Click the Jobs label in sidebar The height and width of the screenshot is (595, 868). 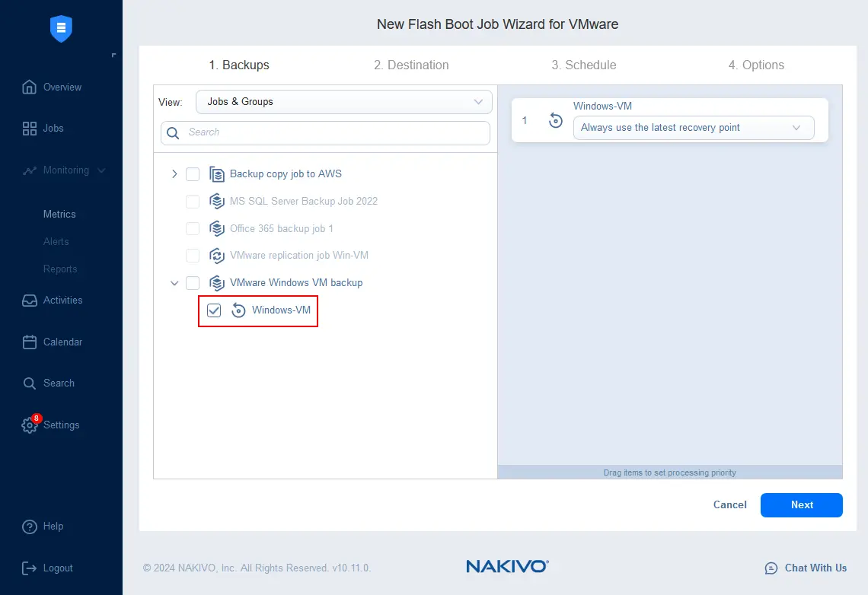53,129
